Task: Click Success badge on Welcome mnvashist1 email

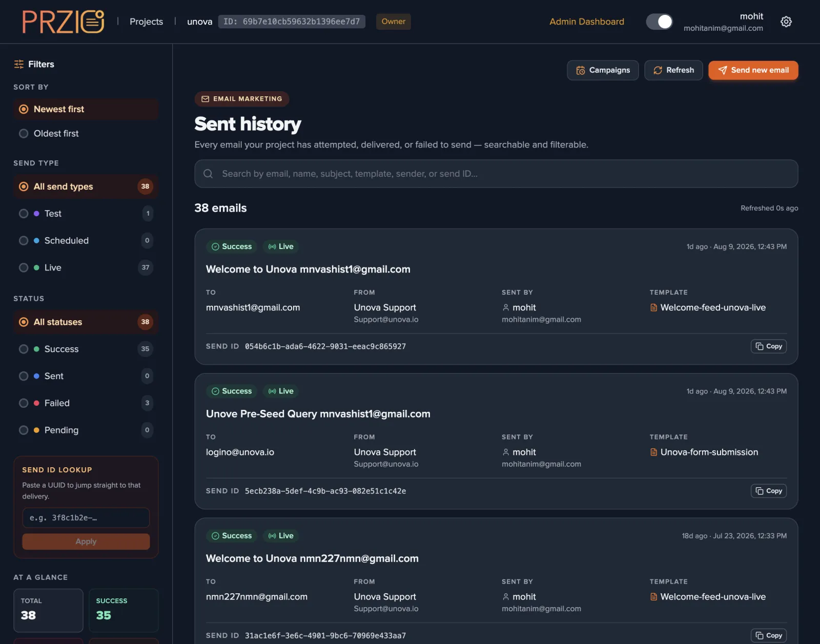Action: coord(232,246)
